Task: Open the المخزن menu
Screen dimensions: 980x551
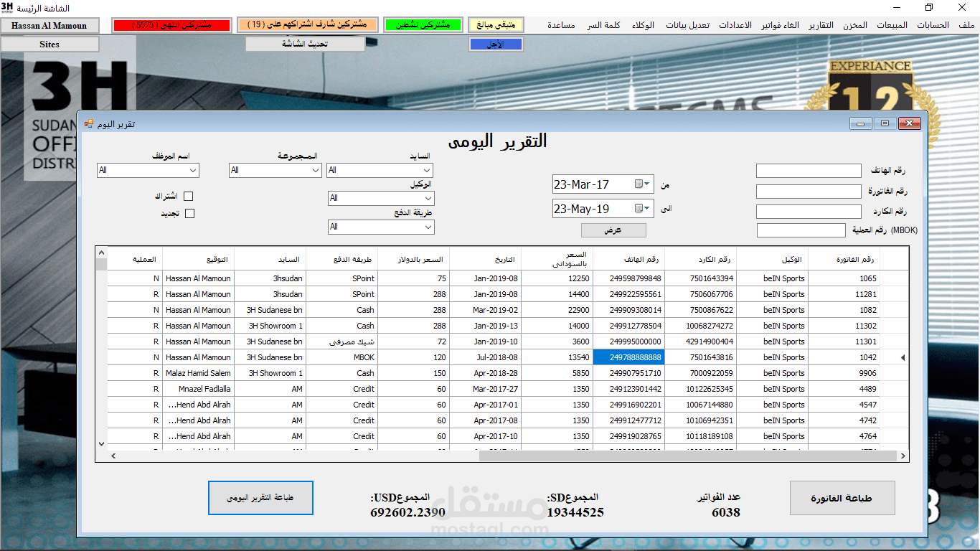Action: tap(854, 25)
